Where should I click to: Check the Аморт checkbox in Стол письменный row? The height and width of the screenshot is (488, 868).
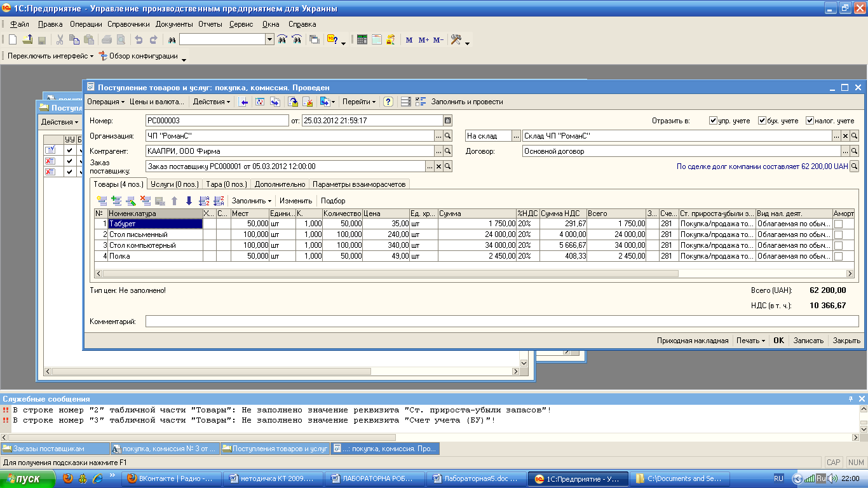click(838, 235)
